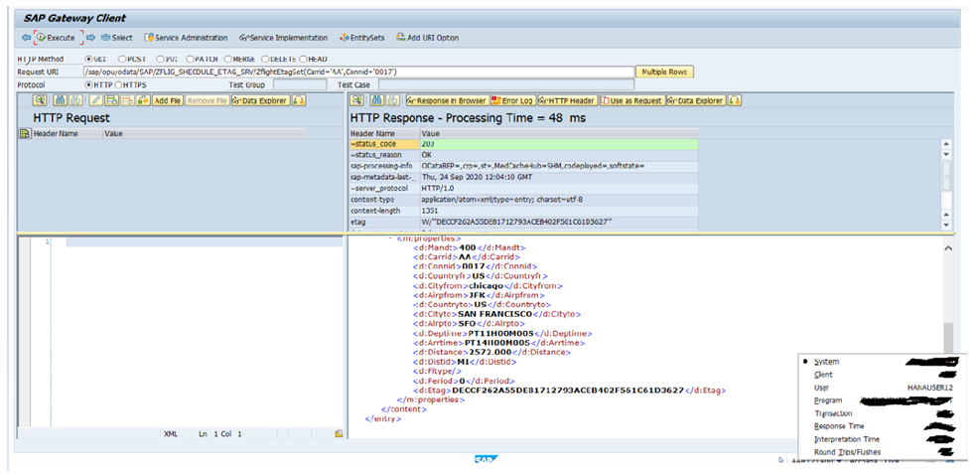The height and width of the screenshot is (476, 980).
Task: Click the icon right of response Data Explorer
Action: (735, 100)
